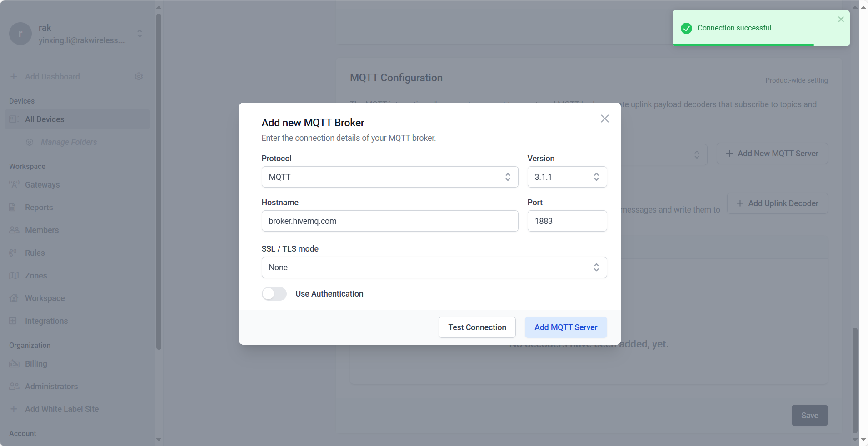Expand the Version 3.1.1 selector
This screenshot has height=446, width=868.
566,177
